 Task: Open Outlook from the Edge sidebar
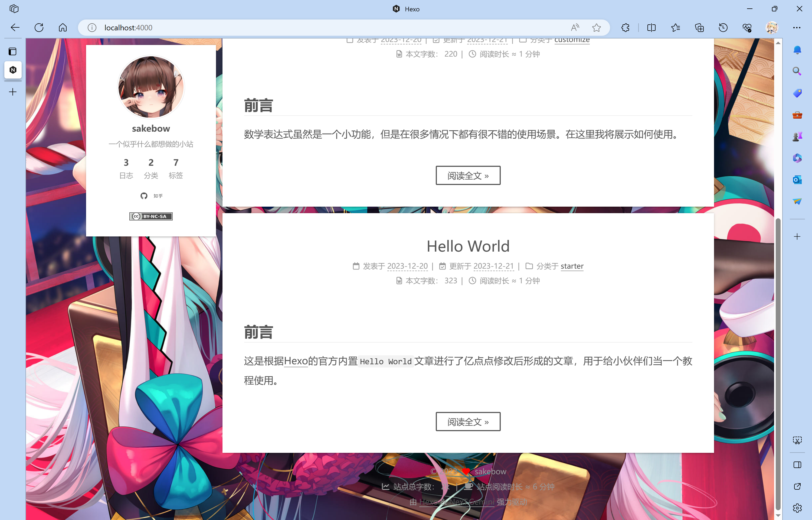coord(797,180)
